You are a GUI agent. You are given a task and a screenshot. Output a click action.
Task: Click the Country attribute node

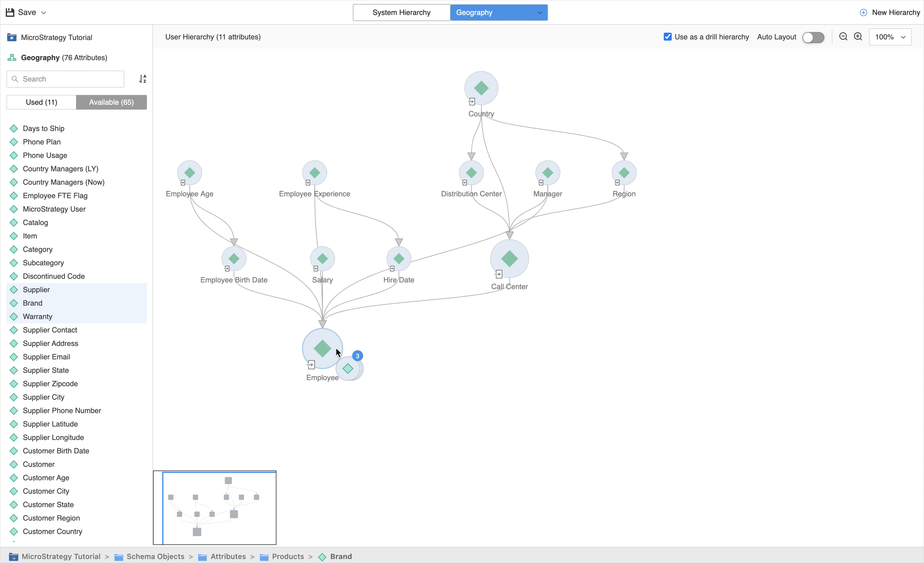tap(481, 88)
